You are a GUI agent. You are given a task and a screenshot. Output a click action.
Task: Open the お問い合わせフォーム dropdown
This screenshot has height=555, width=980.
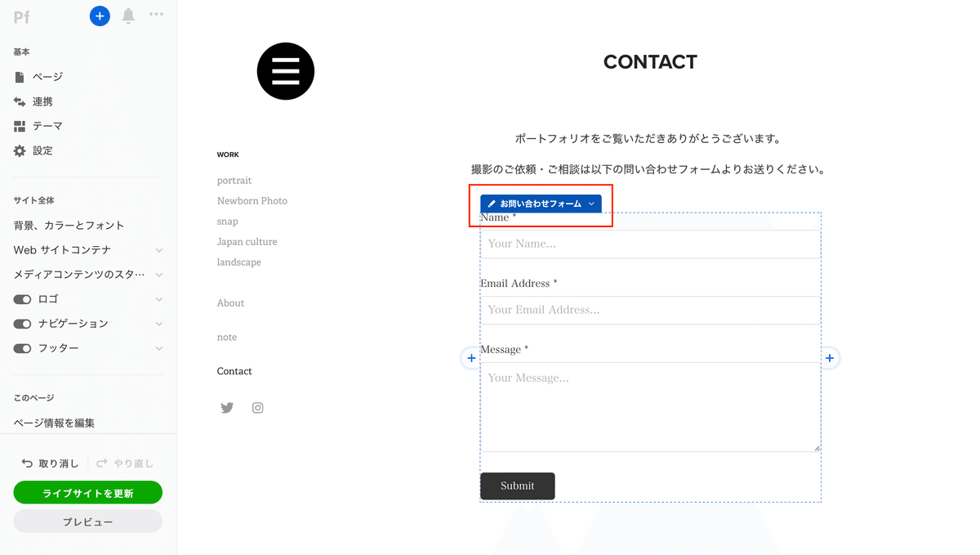[591, 204]
